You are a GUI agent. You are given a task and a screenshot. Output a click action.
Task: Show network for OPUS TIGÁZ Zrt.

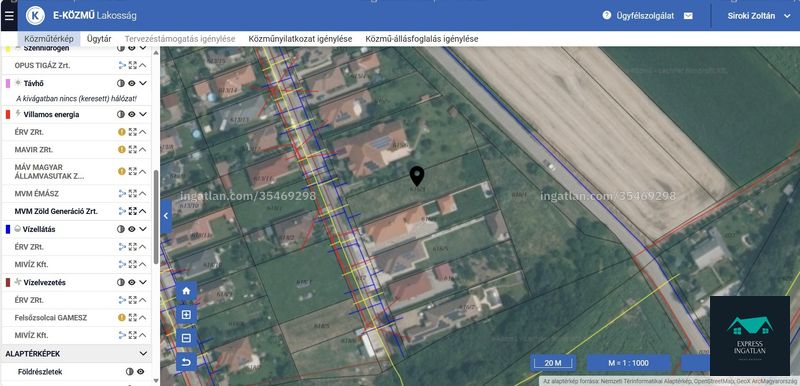pyautogui.click(x=122, y=65)
